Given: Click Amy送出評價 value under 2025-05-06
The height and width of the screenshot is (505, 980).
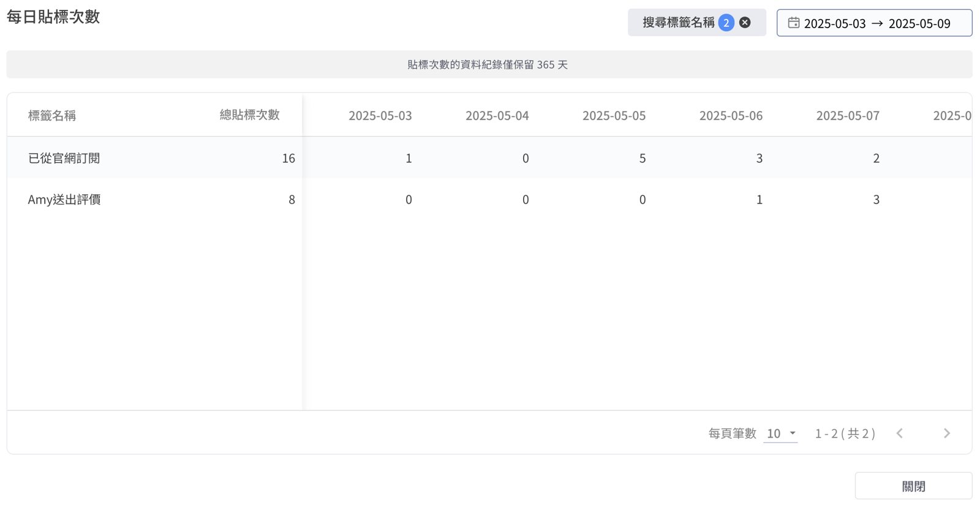Looking at the screenshot, I should pos(759,199).
